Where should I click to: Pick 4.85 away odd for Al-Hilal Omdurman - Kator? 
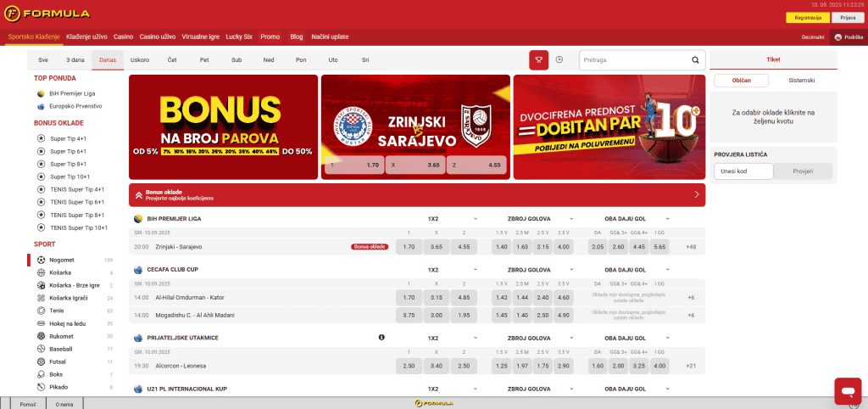point(464,298)
